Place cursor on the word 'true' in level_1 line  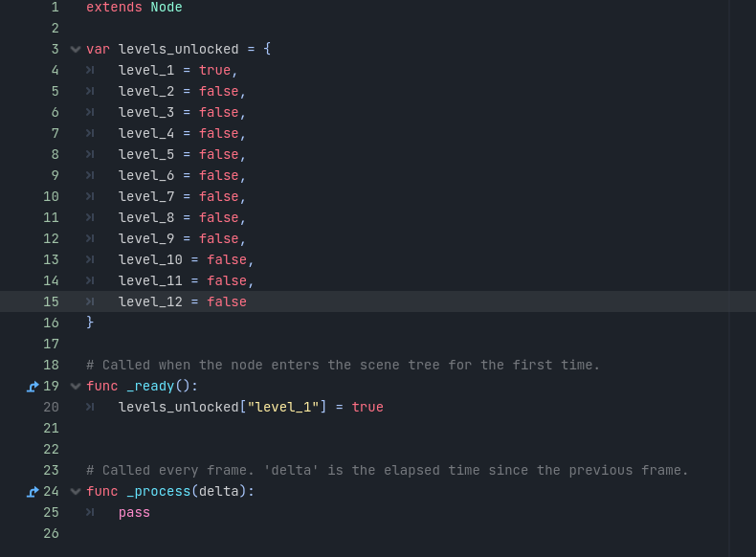[215, 71]
